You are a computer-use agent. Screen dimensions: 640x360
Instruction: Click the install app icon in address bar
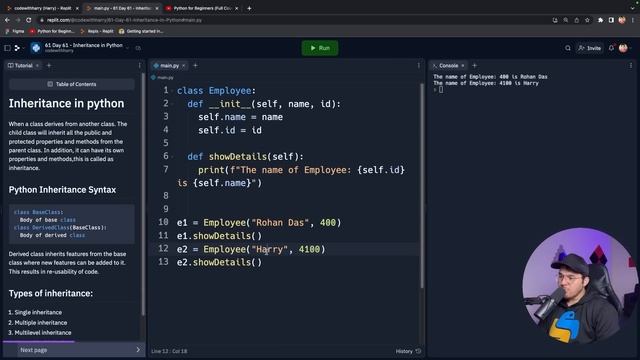coord(555,20)
